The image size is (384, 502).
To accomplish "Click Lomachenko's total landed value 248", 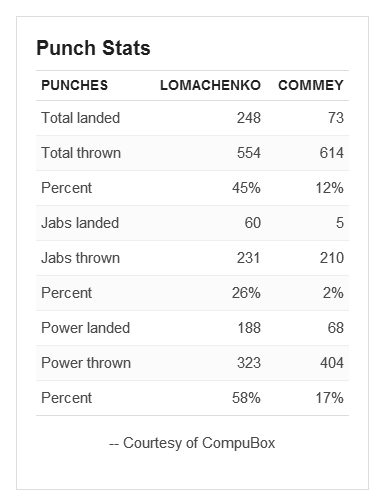I will click(x=249, y=118).
